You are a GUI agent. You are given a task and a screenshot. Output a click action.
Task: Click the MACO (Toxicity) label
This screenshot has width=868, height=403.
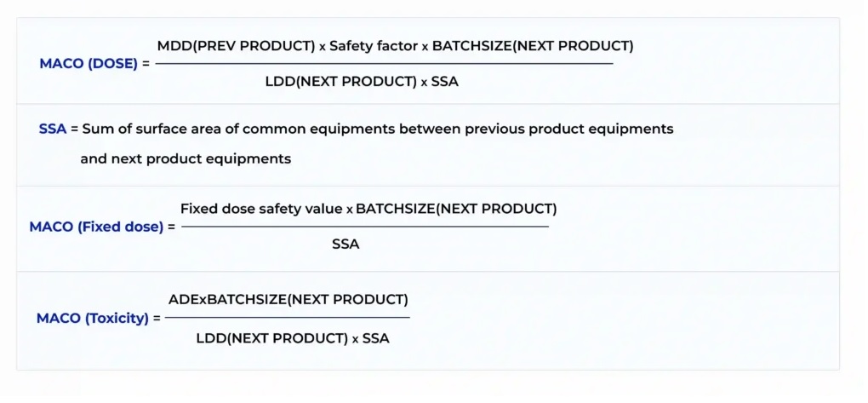pos(98,318)
